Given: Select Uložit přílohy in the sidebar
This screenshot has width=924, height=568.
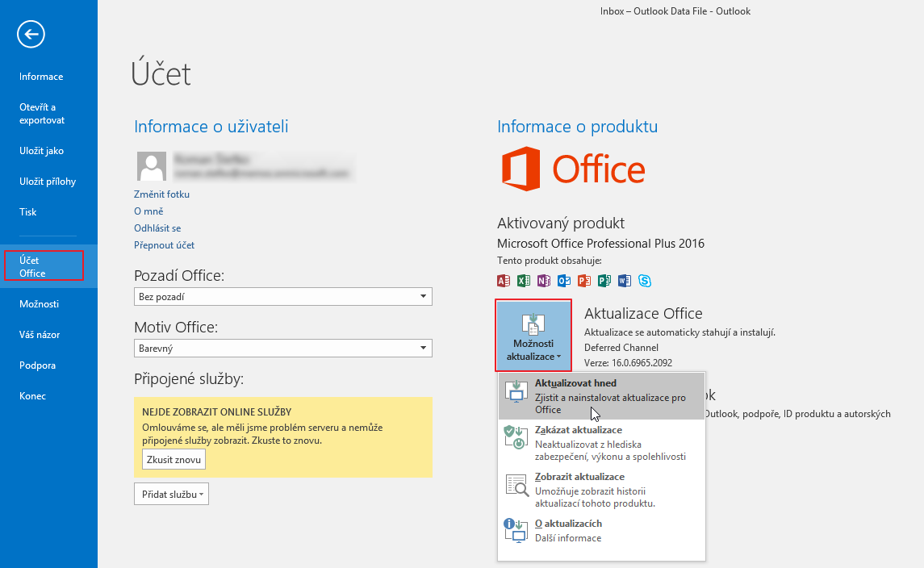Looking at the screenshot, I should (48, 182).
